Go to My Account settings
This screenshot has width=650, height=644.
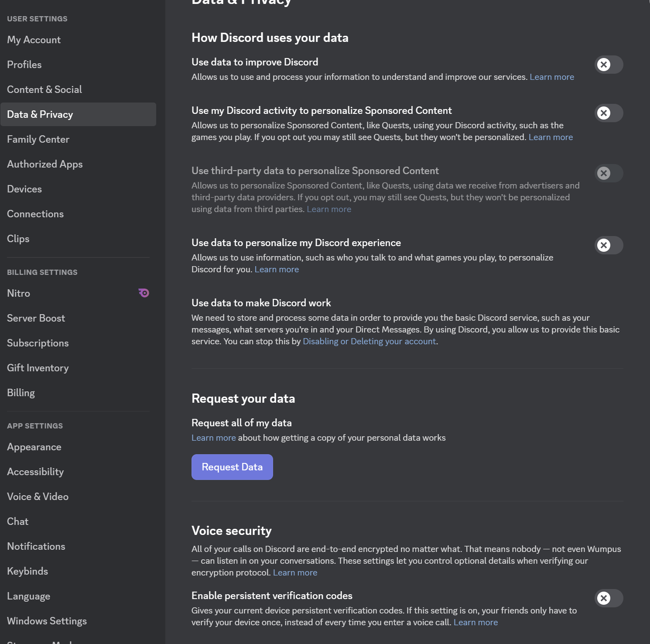coord(34,40)
